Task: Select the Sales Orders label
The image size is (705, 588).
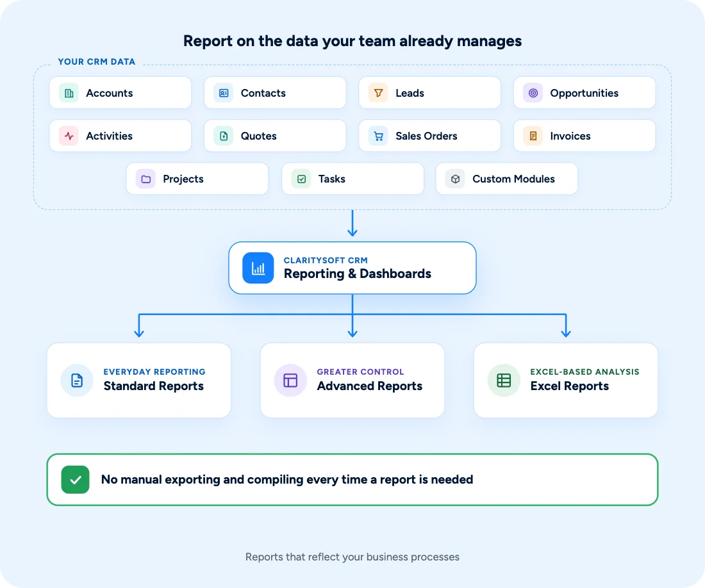Action: [426, 136]
